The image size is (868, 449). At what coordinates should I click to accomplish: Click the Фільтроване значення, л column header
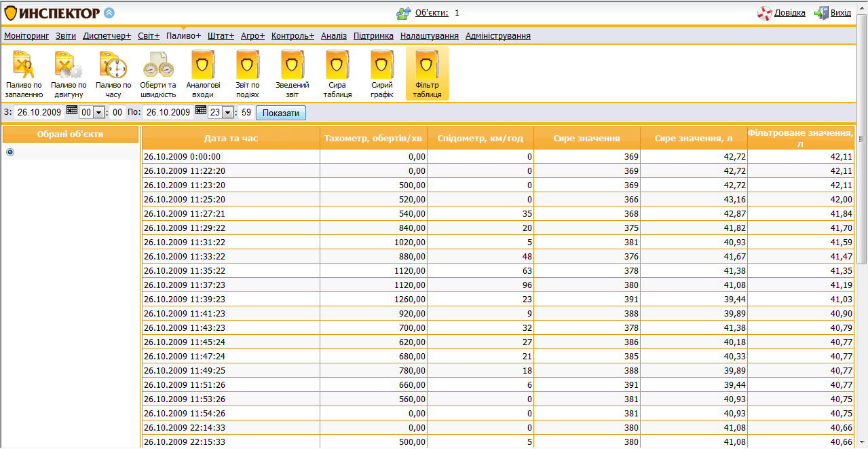click(x=801, y=138)
